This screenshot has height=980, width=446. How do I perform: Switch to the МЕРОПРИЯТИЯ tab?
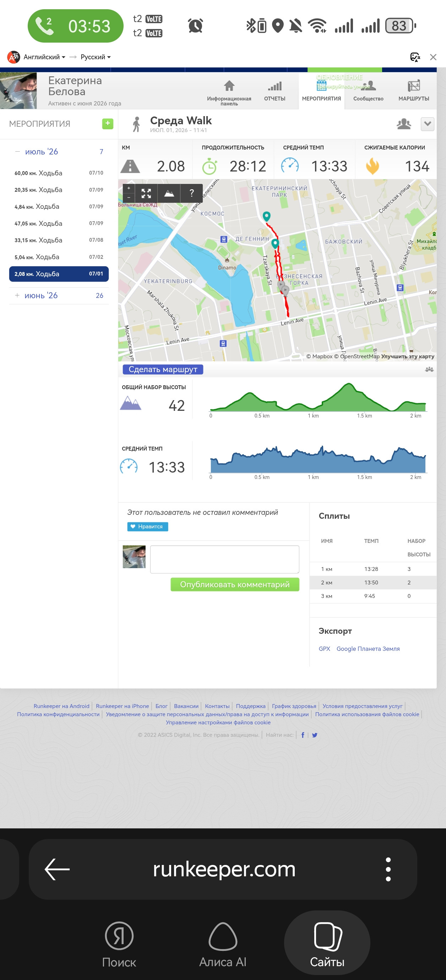point(322,91)
